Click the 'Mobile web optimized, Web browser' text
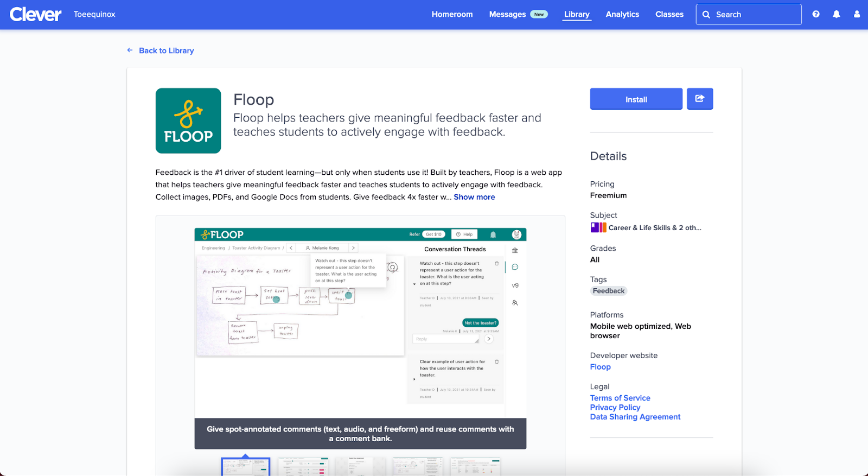Screen dimensions: 868x476 click(640, 331)
